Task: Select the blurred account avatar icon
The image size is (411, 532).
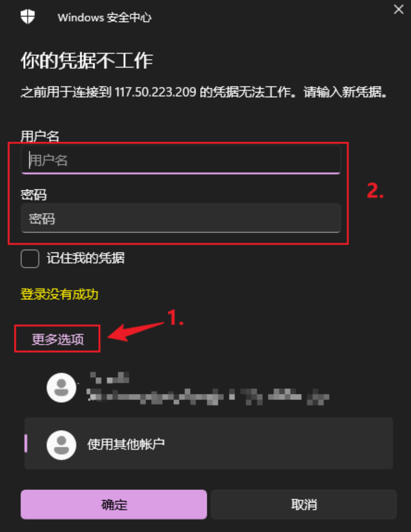Action: (61, 387)
